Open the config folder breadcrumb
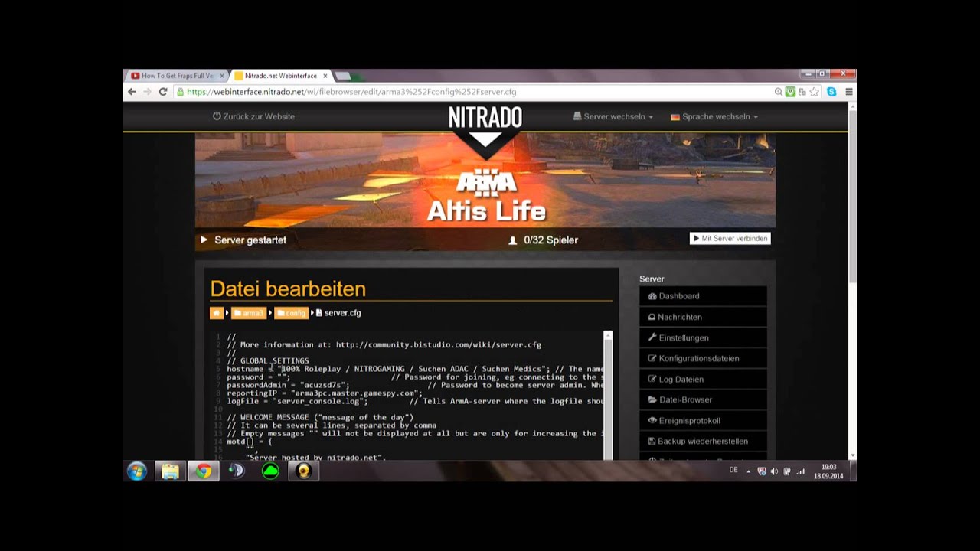This screenshot has width=980, height=551. pyautogui.click(x=291, y=313)
